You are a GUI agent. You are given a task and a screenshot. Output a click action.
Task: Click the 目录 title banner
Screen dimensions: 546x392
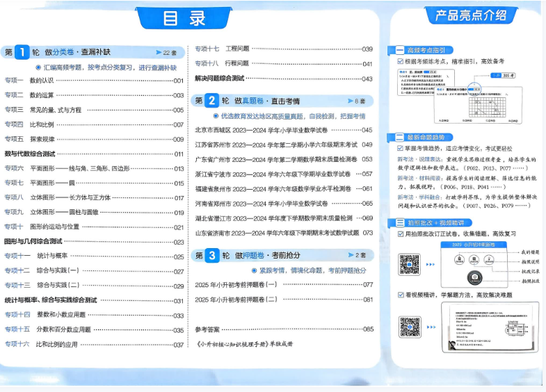tap(184, 18)
